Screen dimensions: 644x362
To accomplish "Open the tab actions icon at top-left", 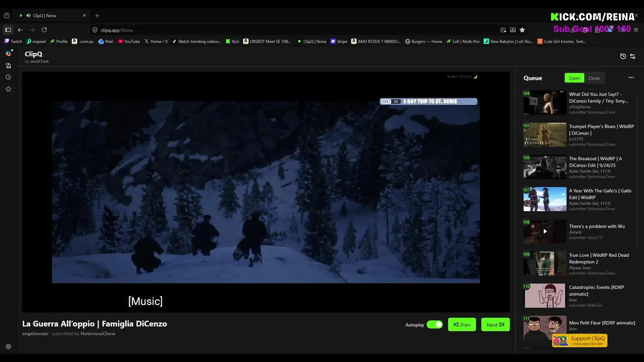I will pyautogui.click(x=7, y=16).
